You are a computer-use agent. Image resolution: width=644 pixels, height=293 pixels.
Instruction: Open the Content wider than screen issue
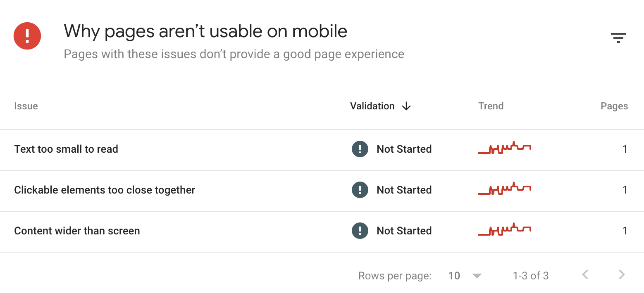pos(77,231)
